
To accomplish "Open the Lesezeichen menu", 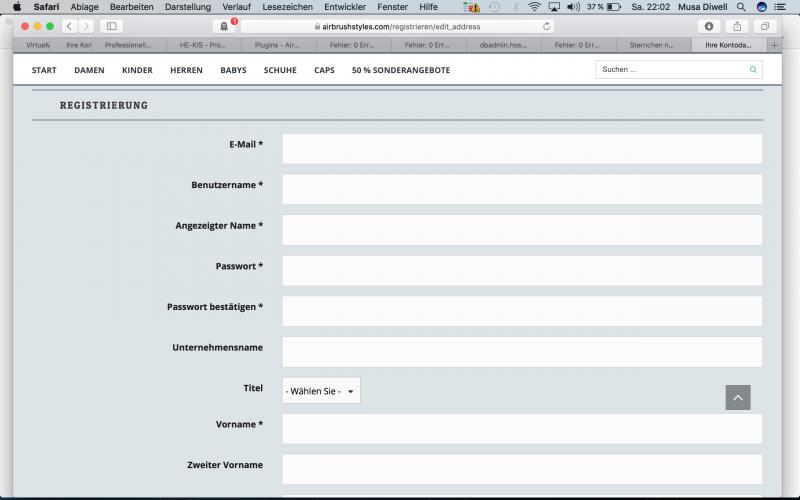I will (x=287, y=7).
